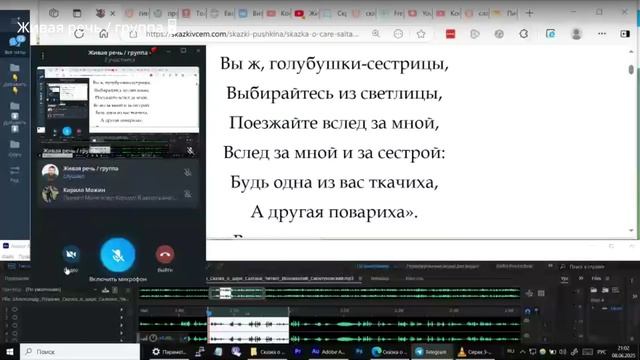
Task: Switch to the browser tab labeled Ви
Action: point(250,13)
